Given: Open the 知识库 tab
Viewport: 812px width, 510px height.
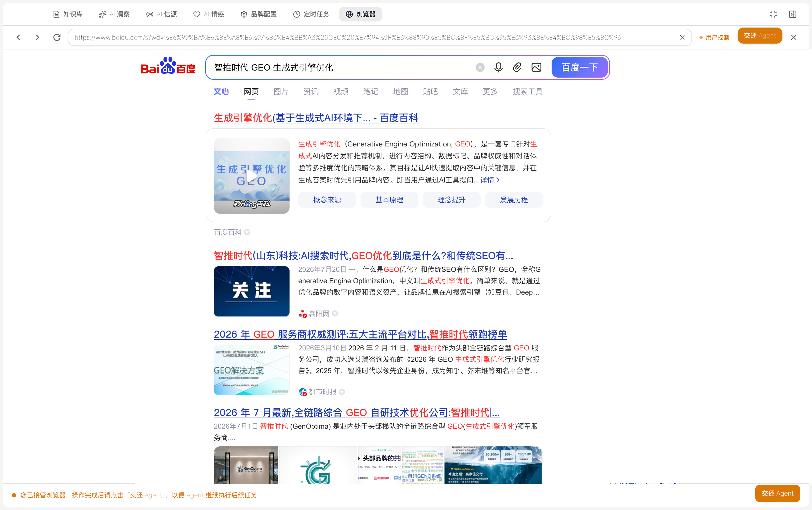Looking at the screenshot, I should coord(68,14).
